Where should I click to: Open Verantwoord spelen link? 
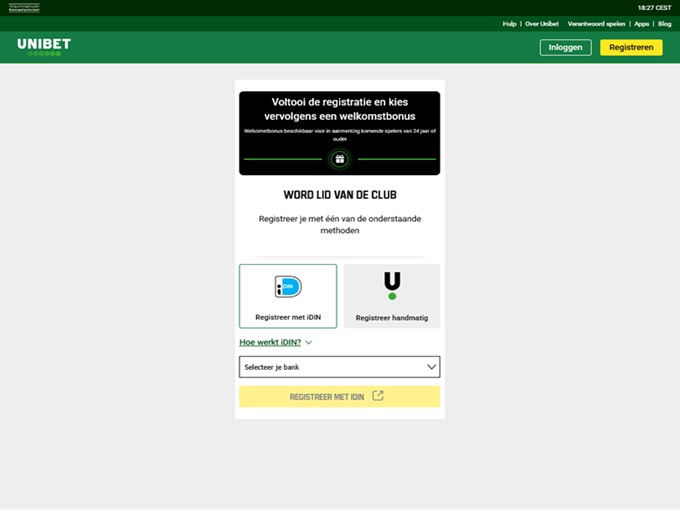(596, 23)
